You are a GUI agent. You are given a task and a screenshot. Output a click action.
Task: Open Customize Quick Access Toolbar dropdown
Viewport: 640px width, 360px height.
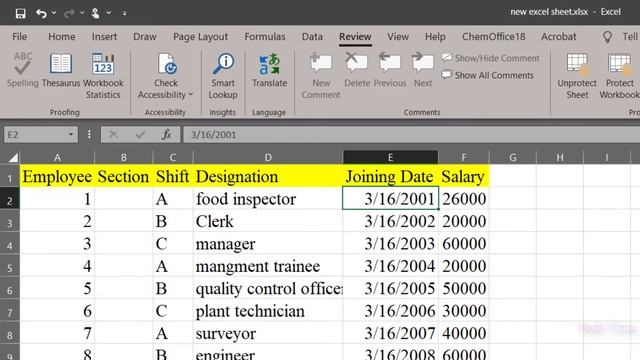coord(124,13)
